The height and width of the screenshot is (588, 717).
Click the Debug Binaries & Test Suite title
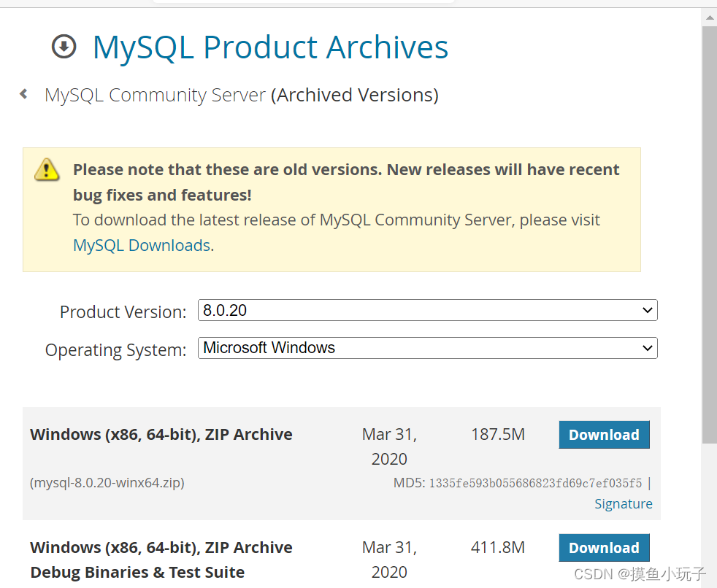pyautogui.click(x=137, y=572)
